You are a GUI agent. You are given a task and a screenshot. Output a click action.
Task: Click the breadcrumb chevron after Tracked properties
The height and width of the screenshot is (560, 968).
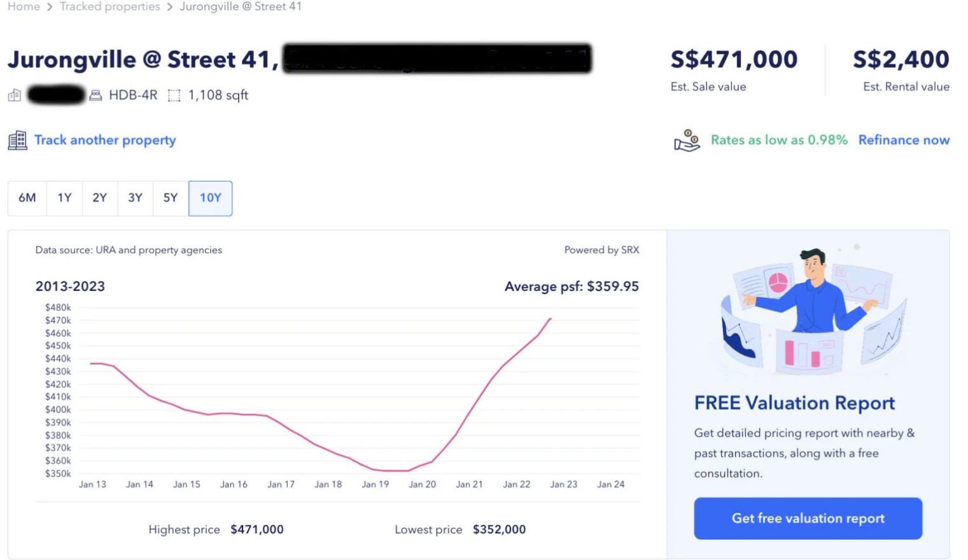[170, 7]
